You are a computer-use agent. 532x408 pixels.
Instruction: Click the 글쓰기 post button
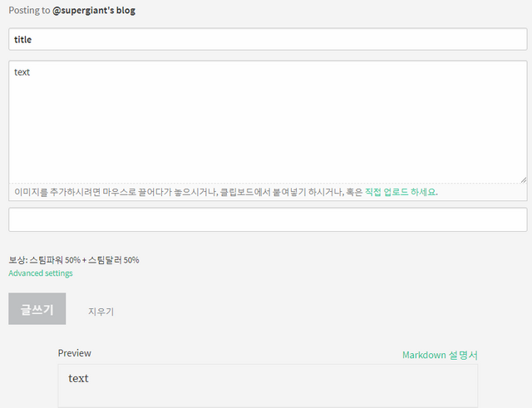[x=37, y=309]
